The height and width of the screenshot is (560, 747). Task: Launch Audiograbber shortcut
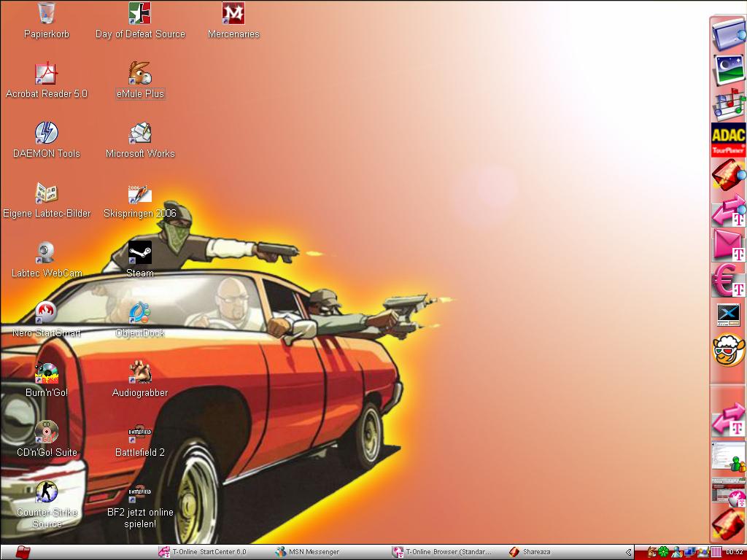(x=139, y=379)
